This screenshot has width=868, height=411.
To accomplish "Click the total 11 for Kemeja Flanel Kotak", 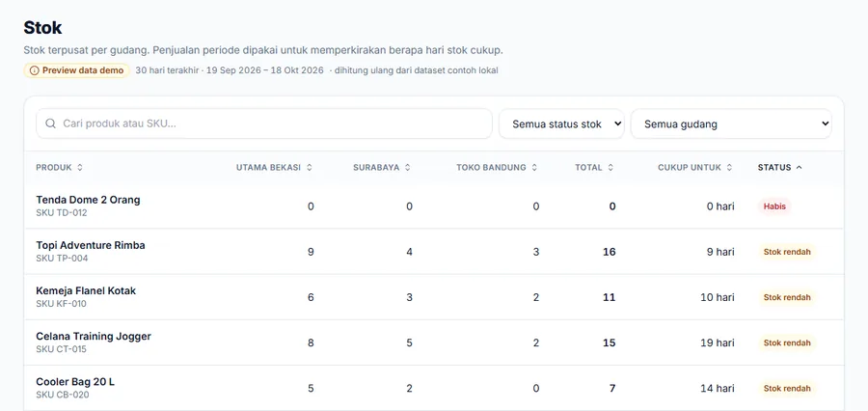I will tap(609, 297).
